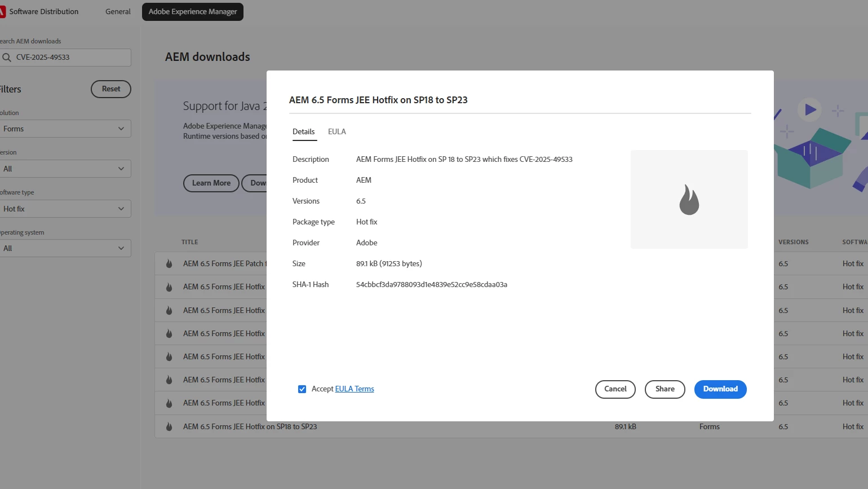Image resolution: width=868 pixels, height=489 pixels.
Task: Click the flame icon beside AEM 6.5 Forms JEE Patch
Action: click(x=169, y=263)
